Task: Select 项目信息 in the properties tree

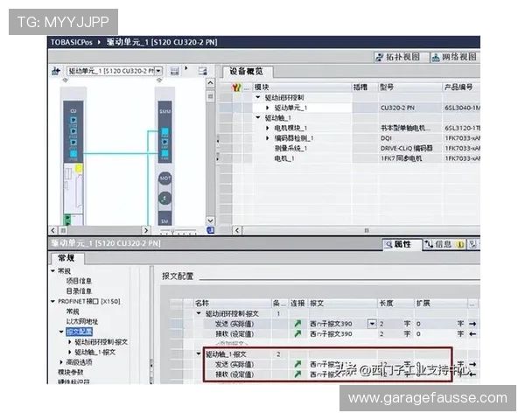Action: (x=79, y=281)
